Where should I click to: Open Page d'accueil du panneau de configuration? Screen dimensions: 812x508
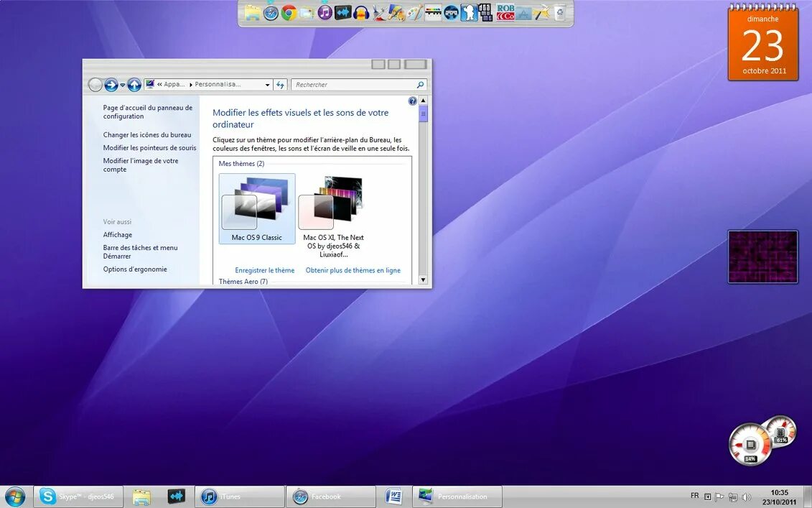click(148, 112)
